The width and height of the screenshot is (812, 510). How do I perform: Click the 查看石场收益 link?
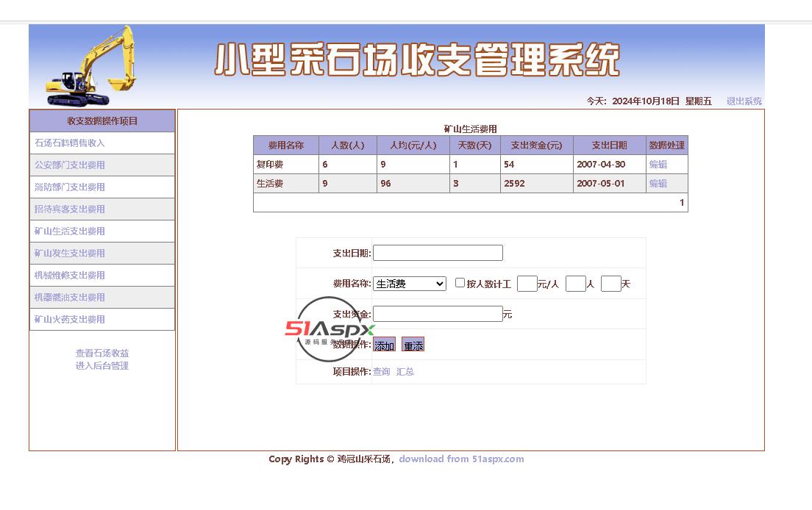click(102, 353)
